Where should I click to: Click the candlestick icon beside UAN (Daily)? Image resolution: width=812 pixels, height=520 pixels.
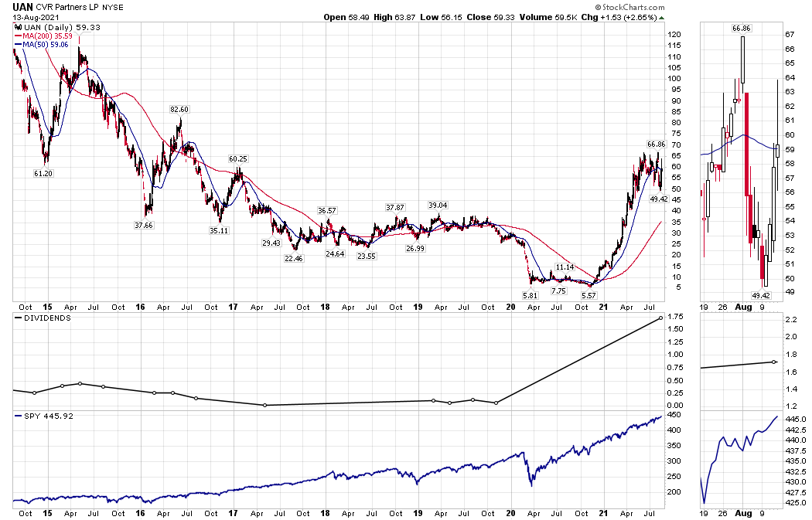click(x=19, y=27)
